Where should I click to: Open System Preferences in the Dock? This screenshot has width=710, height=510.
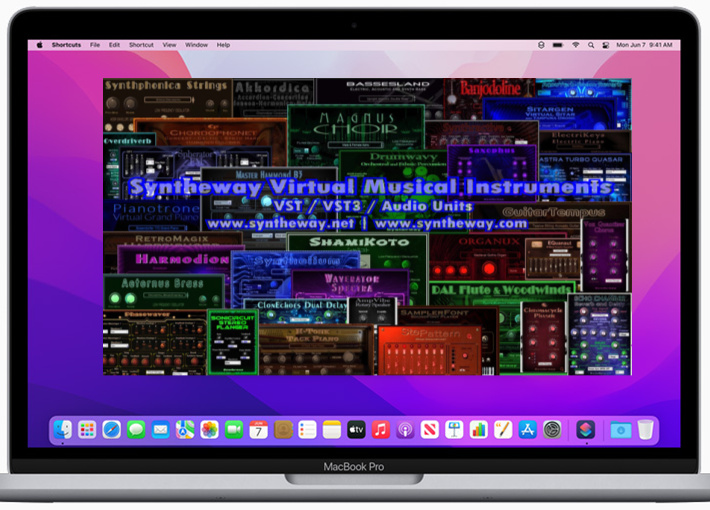552,429
